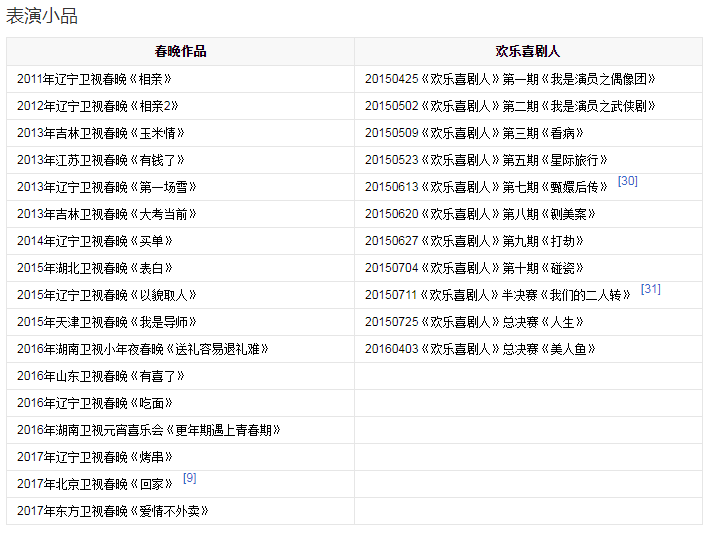Image resolution: width=718 pixels, height=535 pixels.
Task: Click 2015年天津卫视春晚《我是导师》 entry
Action: [x=107, y=322]
